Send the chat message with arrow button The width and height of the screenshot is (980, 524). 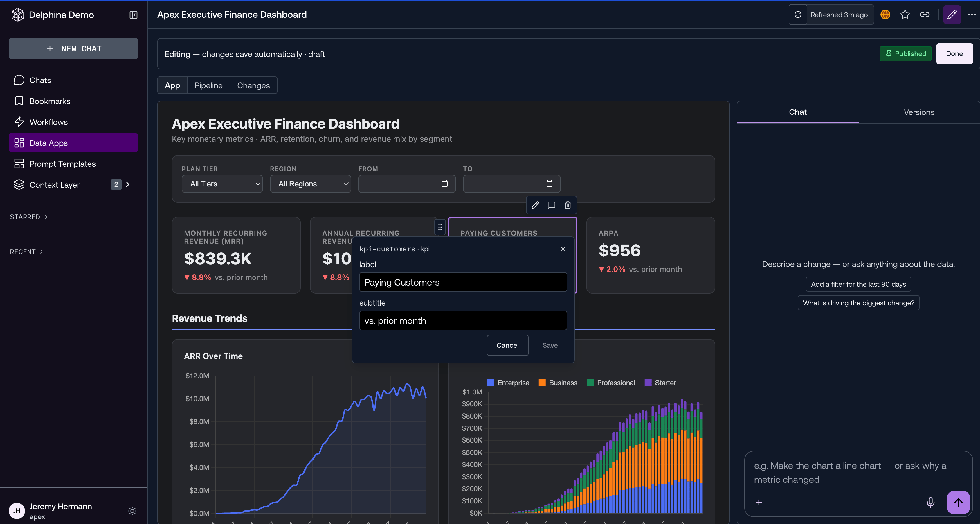[958, 502]
